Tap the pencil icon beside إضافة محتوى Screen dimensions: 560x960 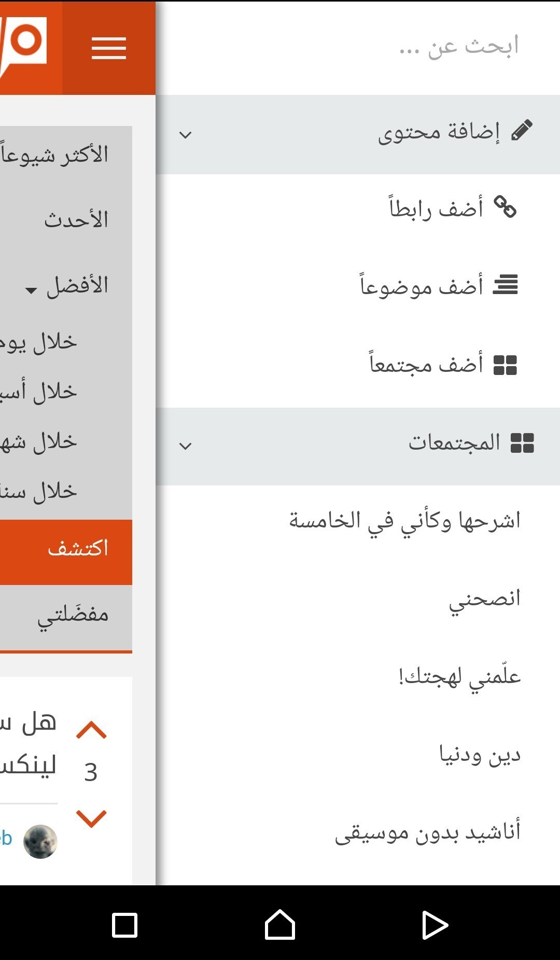[x=522, y=130]
